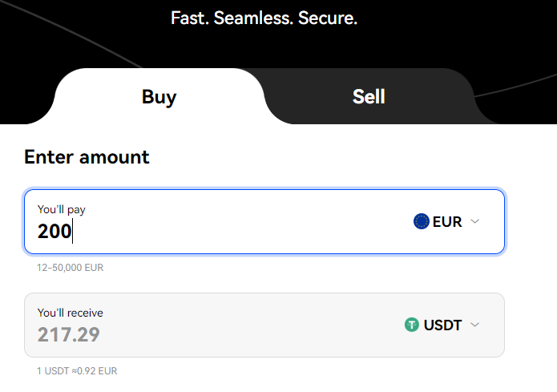The image size is (557, 392).
Task: Click the You'll pay label
Action: (x=62, y=210)
